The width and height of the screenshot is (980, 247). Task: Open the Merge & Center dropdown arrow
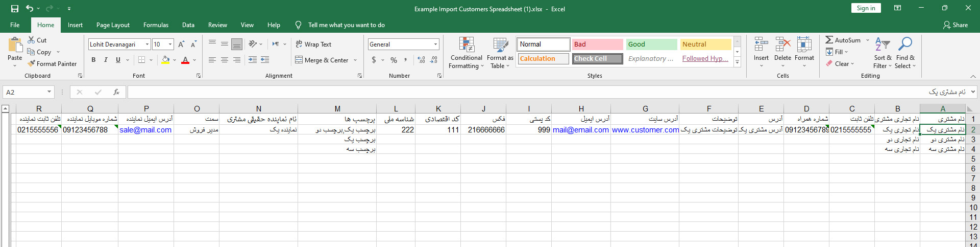point(355,60)
